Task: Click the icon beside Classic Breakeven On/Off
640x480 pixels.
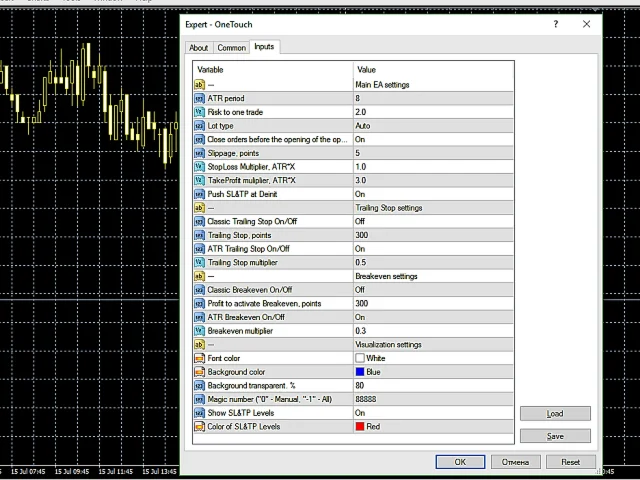Action: tap(199, 290)
